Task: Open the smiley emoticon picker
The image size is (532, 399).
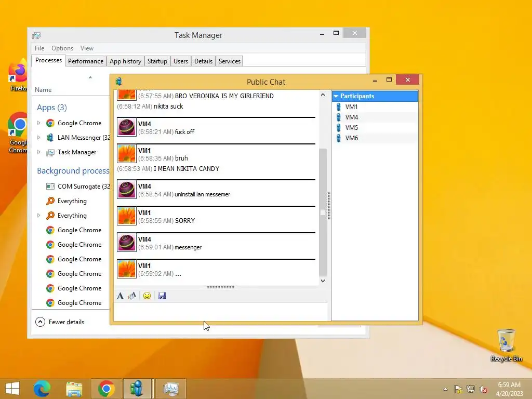Action: pyautogui.click(x=147, y=296)
